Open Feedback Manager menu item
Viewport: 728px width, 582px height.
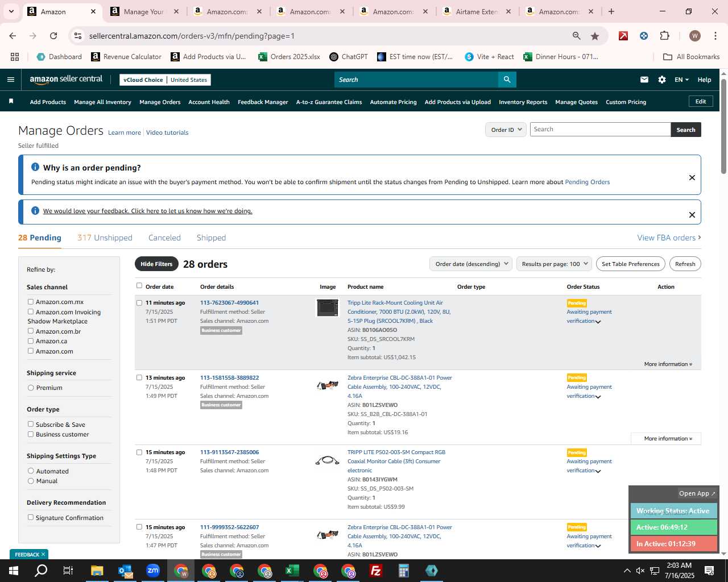[263, 102]
